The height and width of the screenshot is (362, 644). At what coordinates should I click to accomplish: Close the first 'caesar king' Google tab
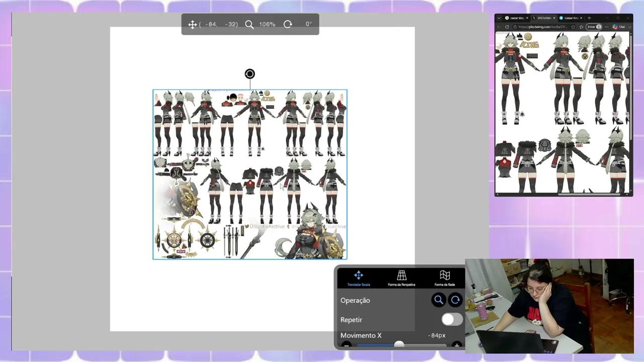(527, 18)
